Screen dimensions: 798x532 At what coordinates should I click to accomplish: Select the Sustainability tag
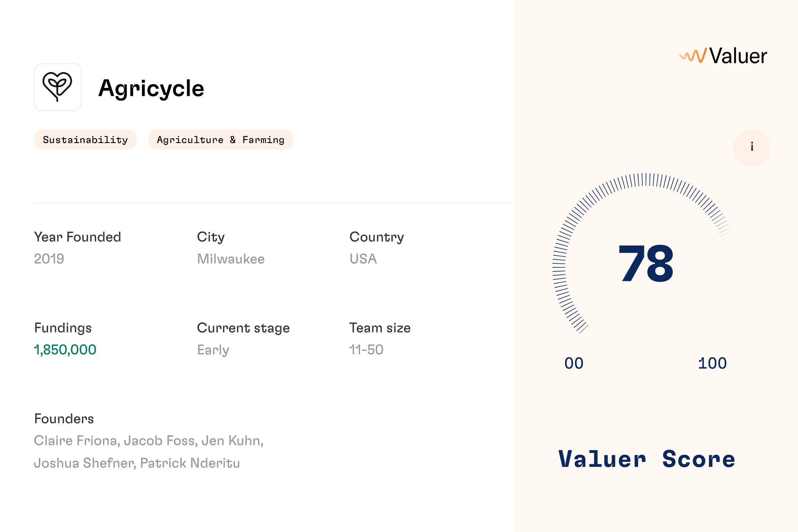(x=85, y=140)
